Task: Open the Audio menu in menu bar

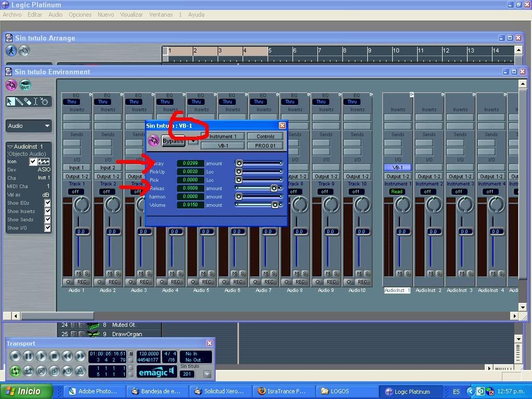Action: coord(55,15)
